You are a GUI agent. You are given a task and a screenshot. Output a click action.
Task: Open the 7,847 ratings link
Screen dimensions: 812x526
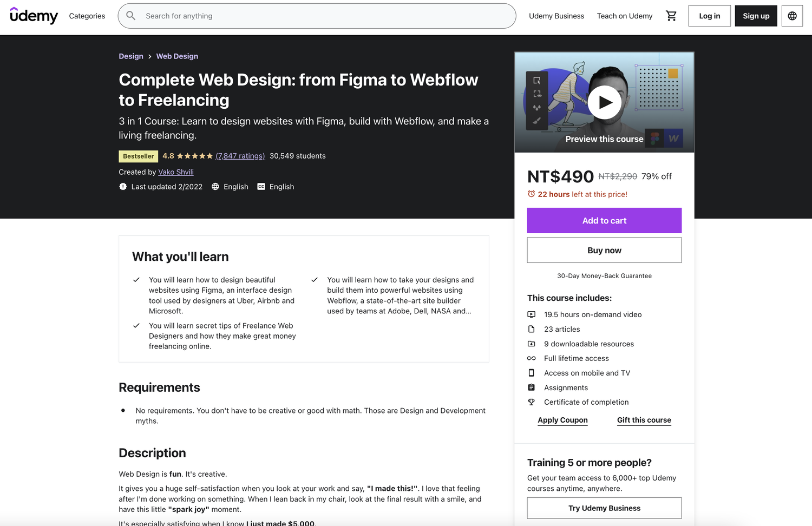pos(240,156)
